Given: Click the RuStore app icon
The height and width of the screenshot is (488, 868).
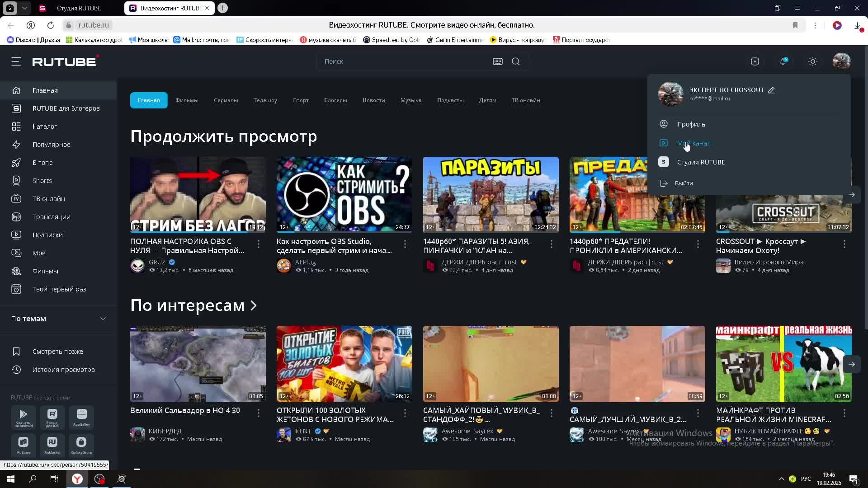Looking at the screenshot, I should 24,445.
